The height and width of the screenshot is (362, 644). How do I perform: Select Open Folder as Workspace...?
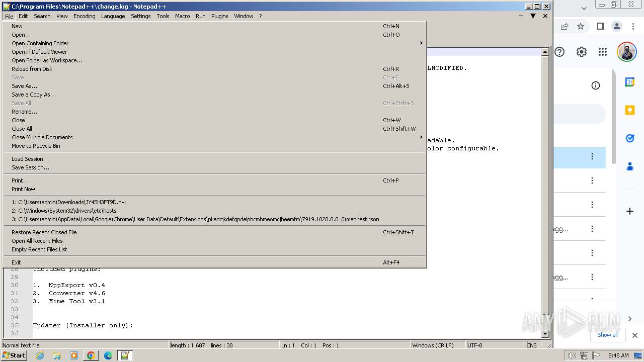coord(215,60)
